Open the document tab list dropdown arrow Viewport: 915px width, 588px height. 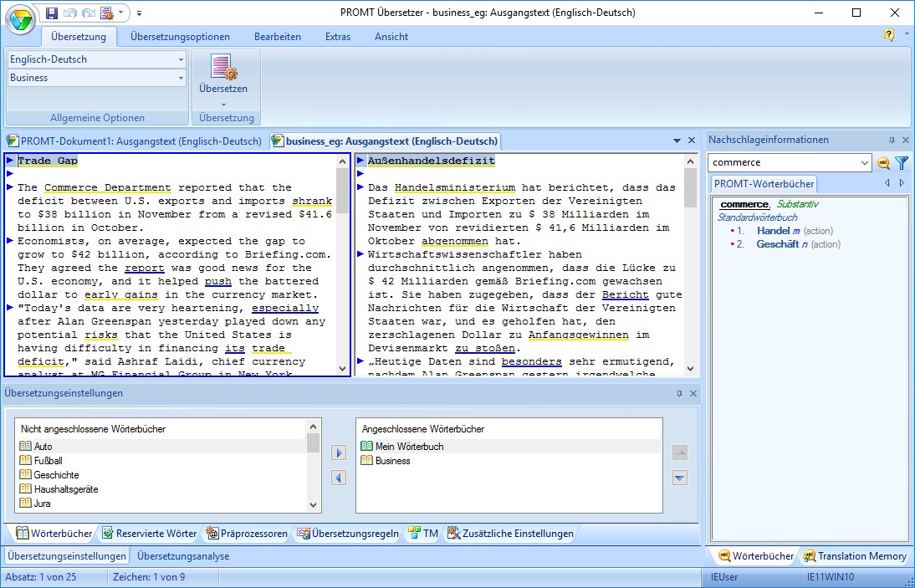pos(677,141)
